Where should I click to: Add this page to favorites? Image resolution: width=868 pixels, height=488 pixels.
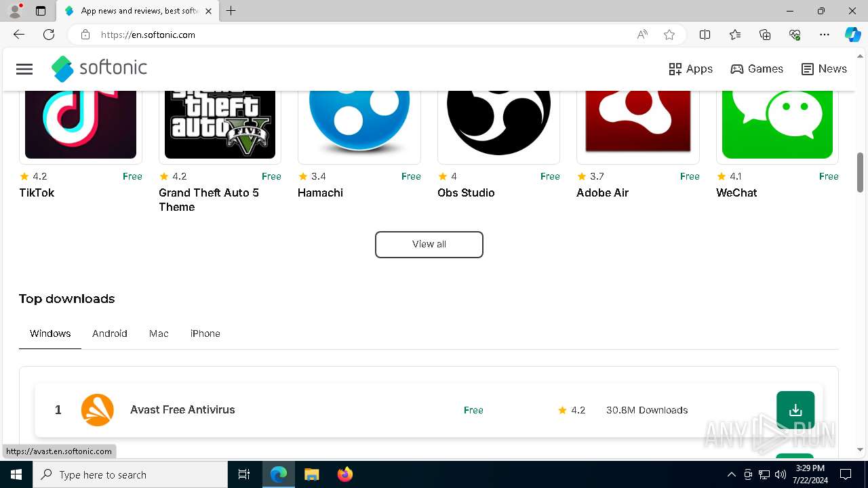point(669,35)
